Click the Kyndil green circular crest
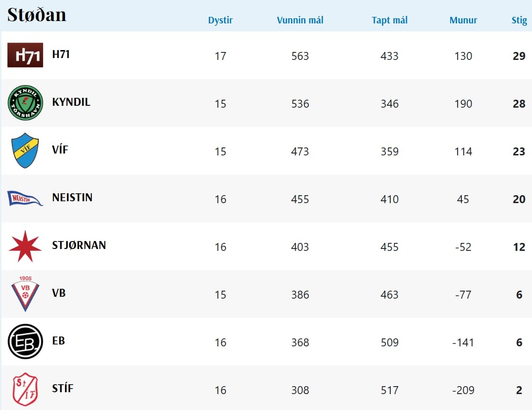 [25, 103]
